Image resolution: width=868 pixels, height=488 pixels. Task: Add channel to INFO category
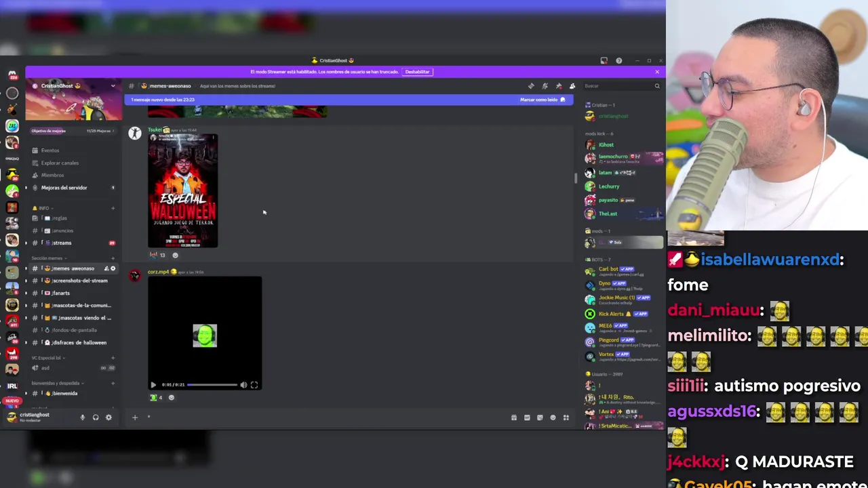113,208
